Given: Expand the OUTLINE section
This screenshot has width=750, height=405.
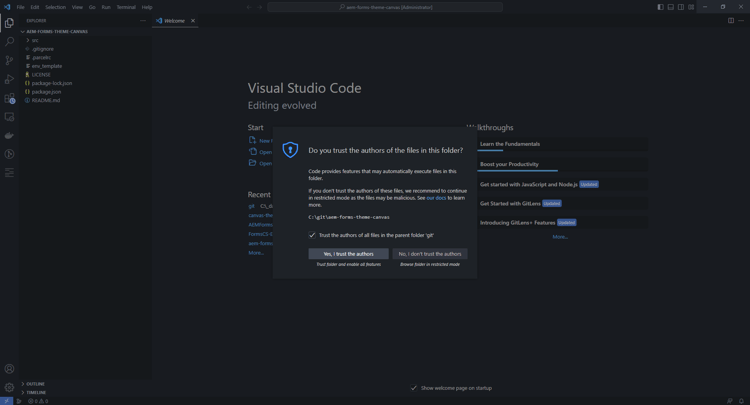Looking at the screenshot, I should [x=35, y=384].
